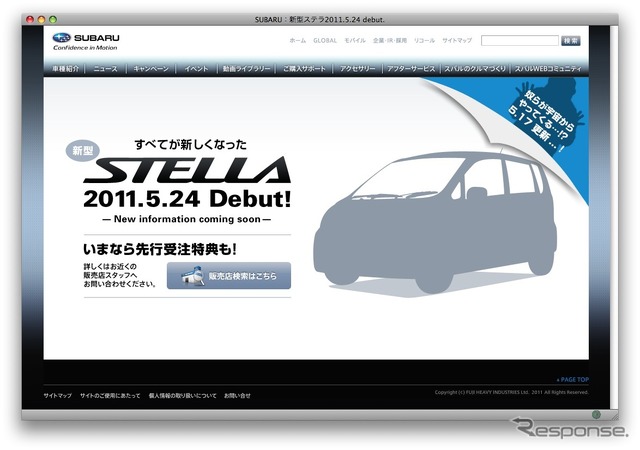This screenshot has width=640, height=450.
Task: Open the リコール link
Action: point(424,40)
